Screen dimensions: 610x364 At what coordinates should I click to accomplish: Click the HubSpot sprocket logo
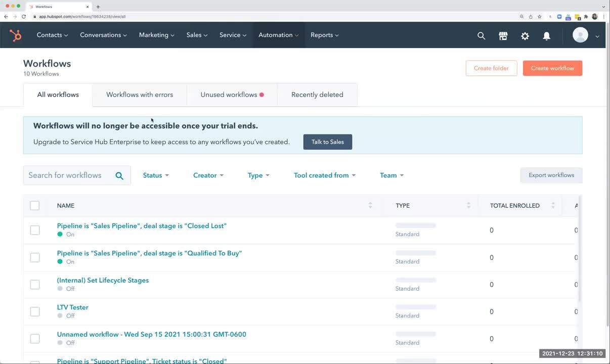tap(16, 35)
